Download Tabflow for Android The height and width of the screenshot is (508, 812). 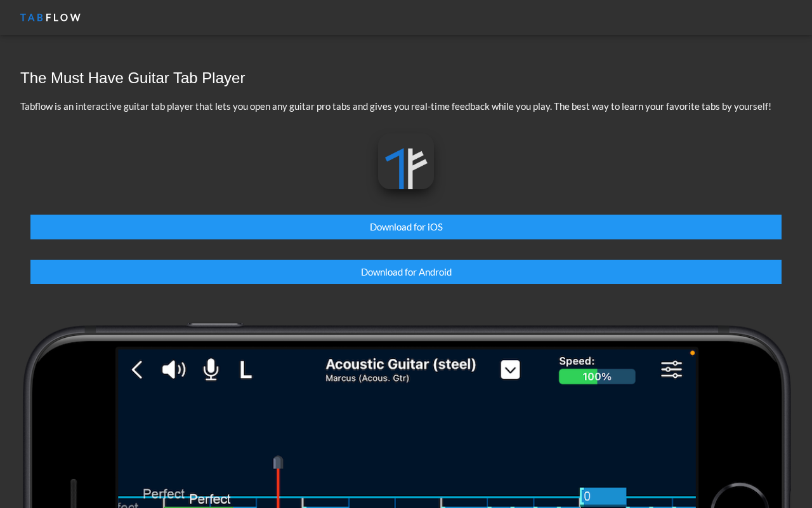point(406,272)
